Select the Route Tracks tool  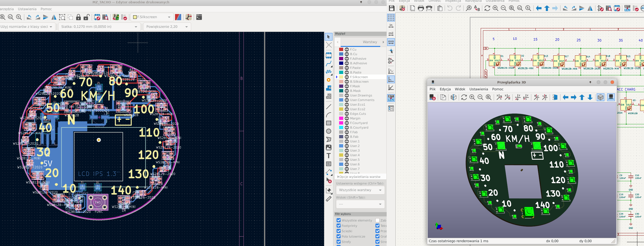click(329, 64)
